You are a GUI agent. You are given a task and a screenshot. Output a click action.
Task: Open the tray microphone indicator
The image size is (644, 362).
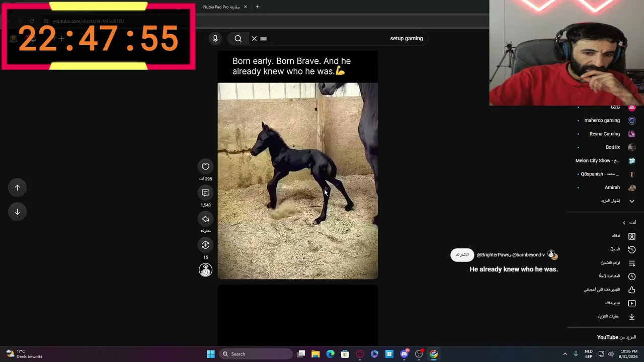576,354
